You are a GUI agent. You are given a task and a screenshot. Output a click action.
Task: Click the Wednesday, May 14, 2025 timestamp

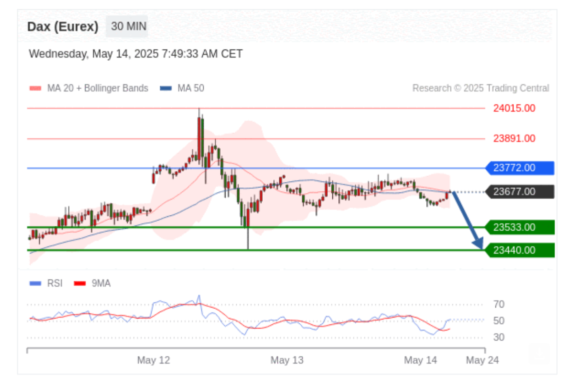click(x=136, y=54)
